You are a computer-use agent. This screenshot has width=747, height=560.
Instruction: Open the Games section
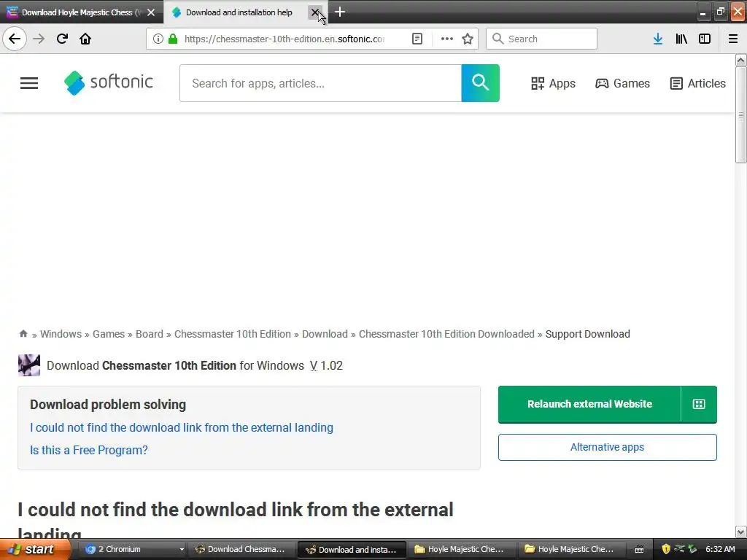(x=623, y=83)
